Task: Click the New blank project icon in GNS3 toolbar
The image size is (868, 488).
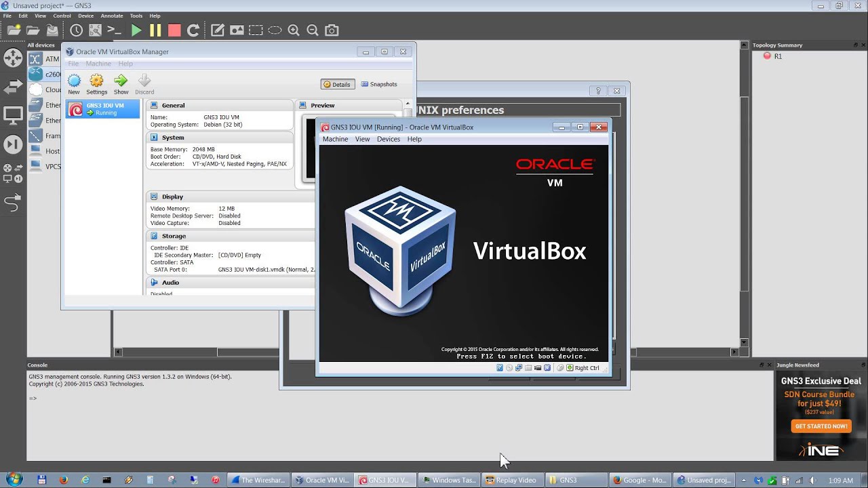Action: pyautogui.click(x=14, y=30)
